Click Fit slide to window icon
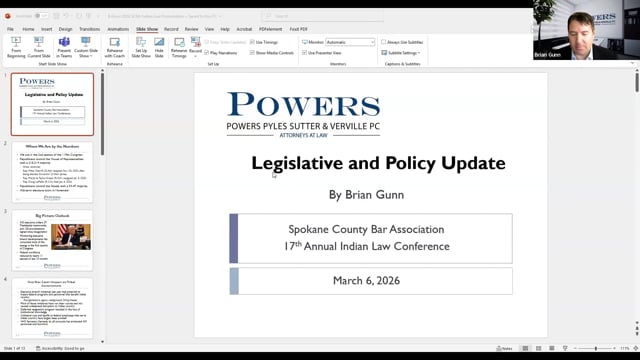Screen dimensions: 640x360 (x=636, y=349)
